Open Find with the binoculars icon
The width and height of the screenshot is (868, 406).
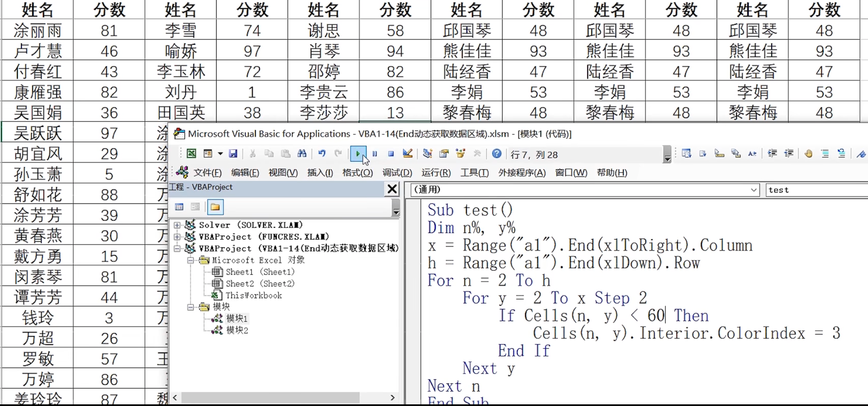click(x=302, y=153)
